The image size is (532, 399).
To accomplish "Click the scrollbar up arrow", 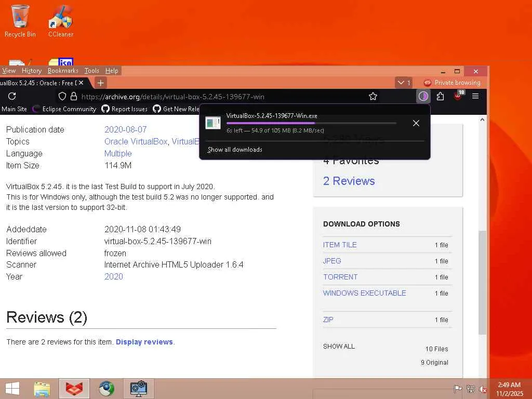I will pos(482,119).
